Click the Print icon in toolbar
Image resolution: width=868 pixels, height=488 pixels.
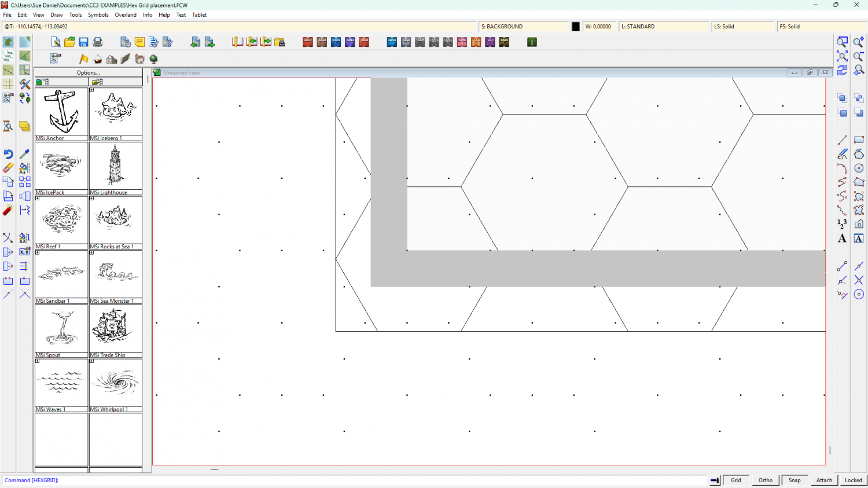[98, 42]
